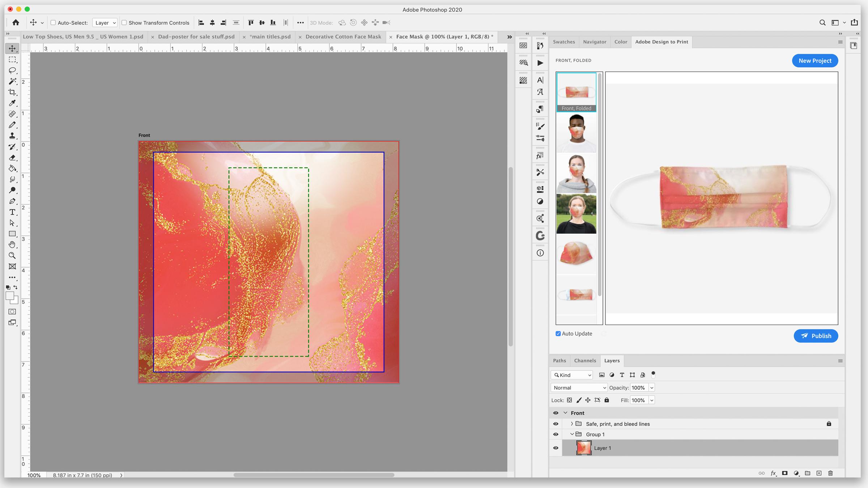Open the Search icon at top right

point(822,22)
